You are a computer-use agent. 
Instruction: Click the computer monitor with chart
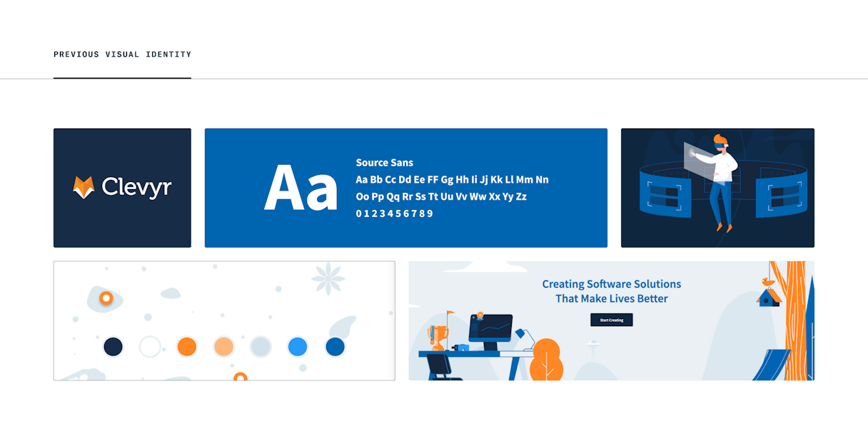(490, 331)
